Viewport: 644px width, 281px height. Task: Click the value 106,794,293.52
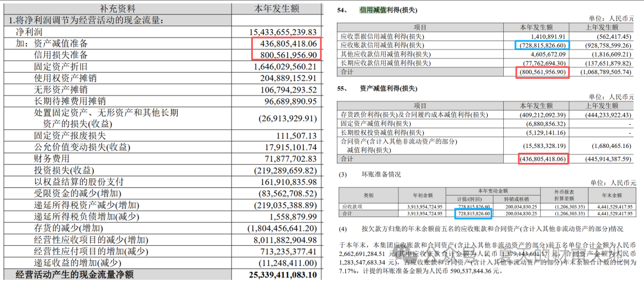point(289,89)
